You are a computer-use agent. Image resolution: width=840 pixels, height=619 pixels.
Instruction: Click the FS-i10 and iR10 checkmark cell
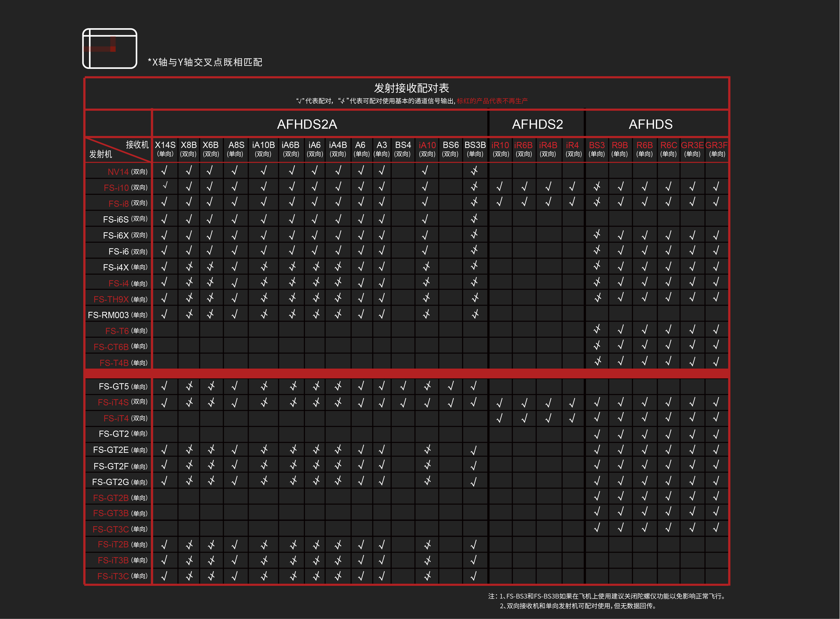tap(499, 187)
